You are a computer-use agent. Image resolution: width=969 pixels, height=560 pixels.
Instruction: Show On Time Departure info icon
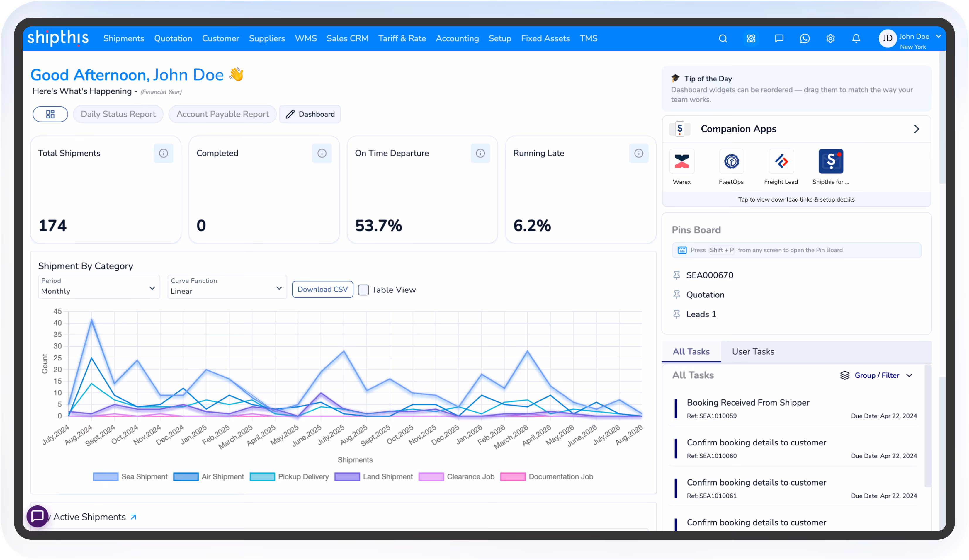tap(480, 153)
